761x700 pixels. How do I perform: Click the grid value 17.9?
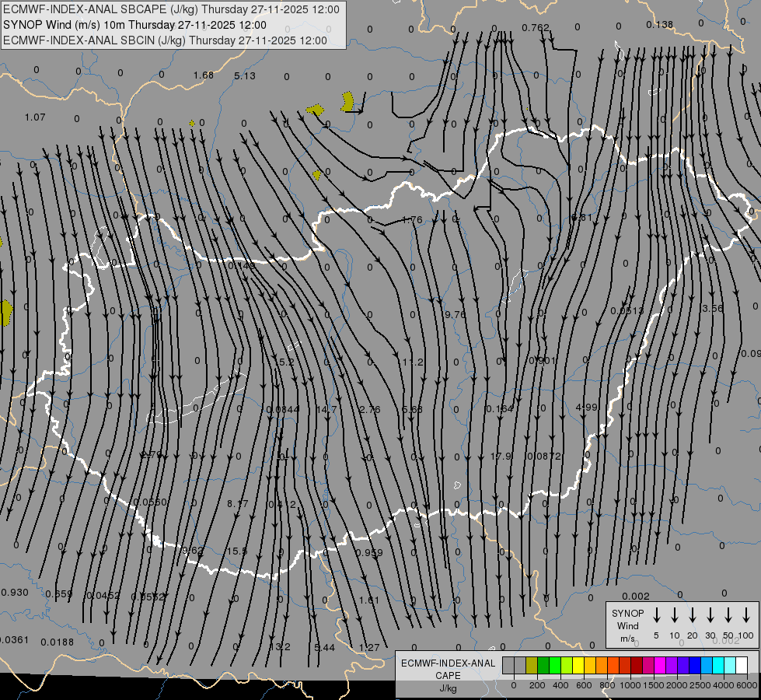501,456
